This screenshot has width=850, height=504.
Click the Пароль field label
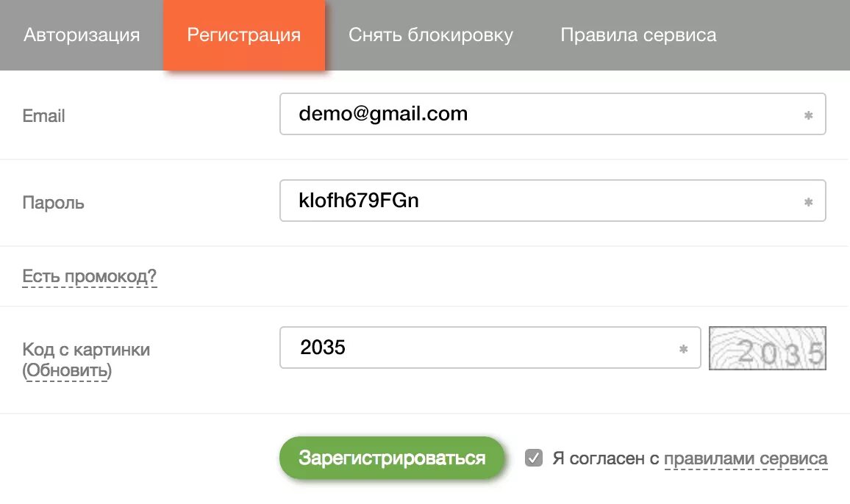(x=53, y=203)
